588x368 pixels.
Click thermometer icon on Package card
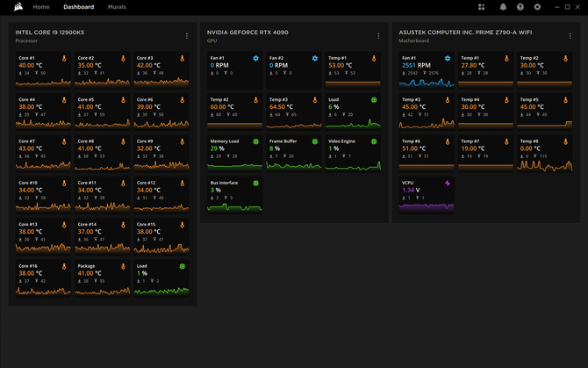click(x=123, y=266)
